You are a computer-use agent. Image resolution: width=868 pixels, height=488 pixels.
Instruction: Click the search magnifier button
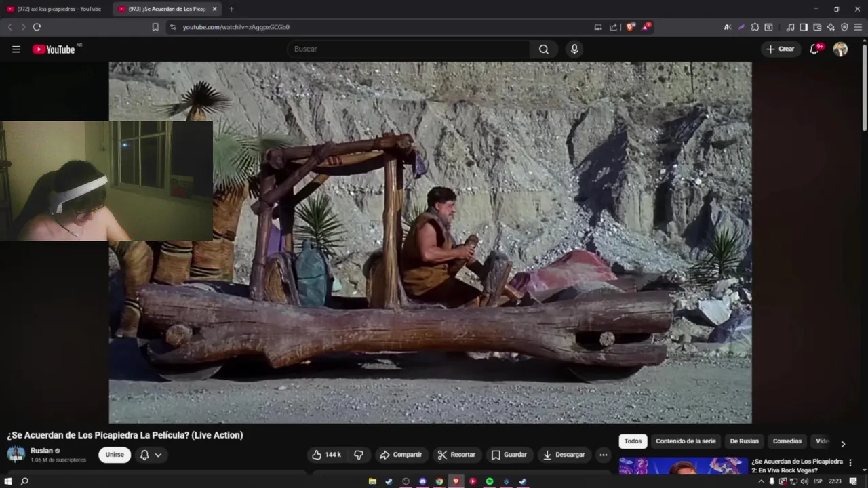544,49
